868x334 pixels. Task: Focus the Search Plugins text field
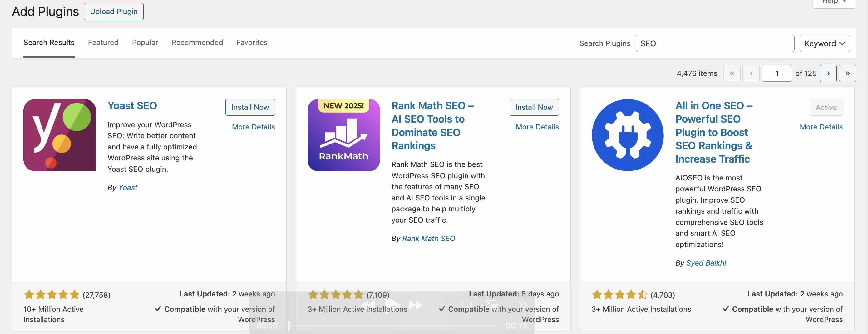pos(715,43)
